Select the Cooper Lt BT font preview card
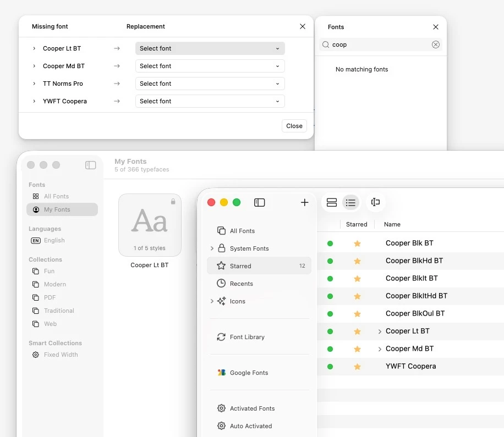Viewport: 504px width, 437px height. point(150,225)
